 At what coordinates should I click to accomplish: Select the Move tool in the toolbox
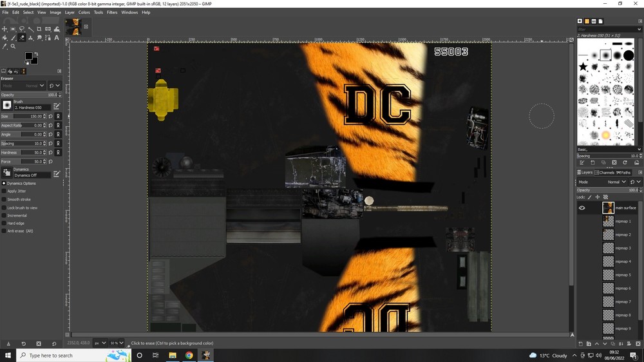(x=5, y=29)
